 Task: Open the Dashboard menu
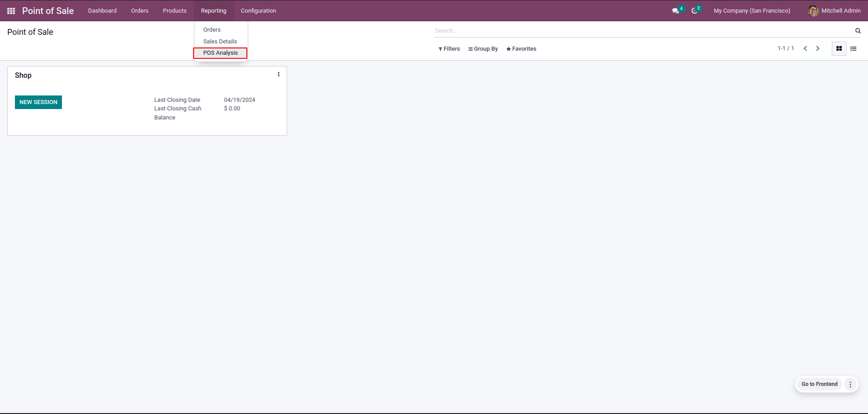pyautogui.click(x=102, y=11)
